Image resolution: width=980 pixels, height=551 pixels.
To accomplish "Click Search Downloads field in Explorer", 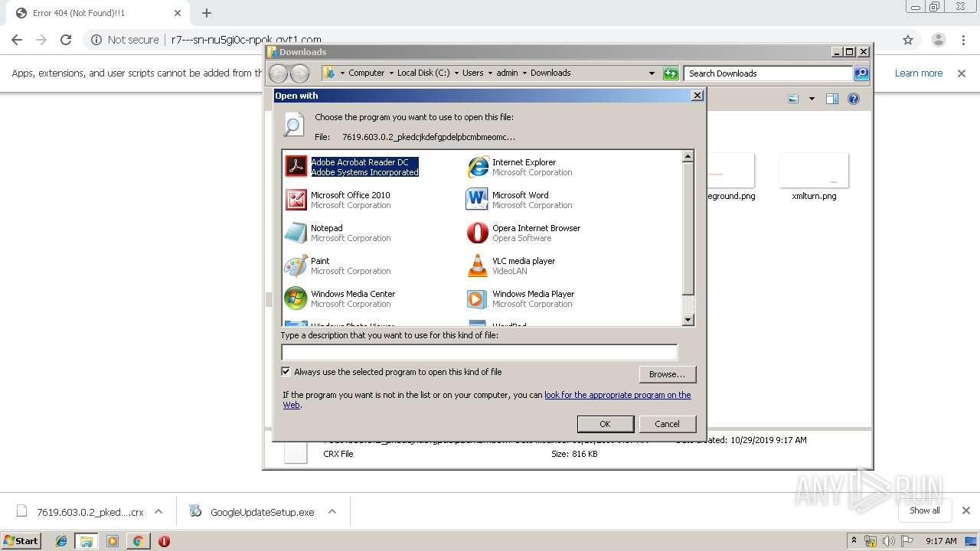I will click(x=768, y=73).
